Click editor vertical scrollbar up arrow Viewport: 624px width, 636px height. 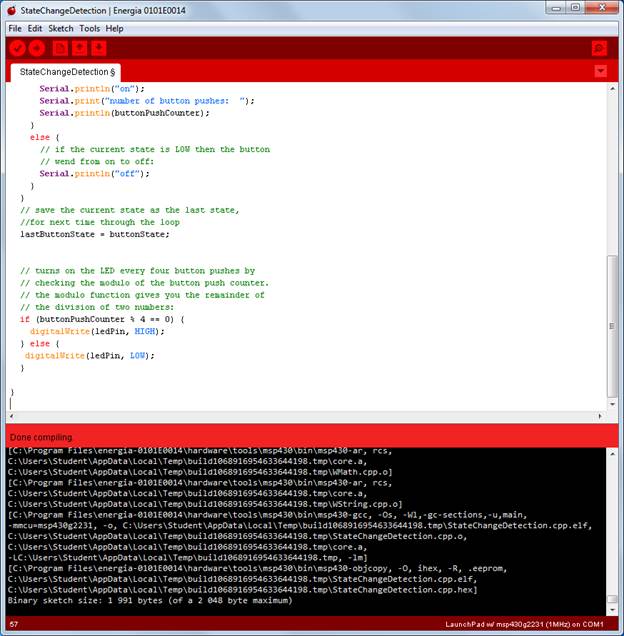pos(612,88)
